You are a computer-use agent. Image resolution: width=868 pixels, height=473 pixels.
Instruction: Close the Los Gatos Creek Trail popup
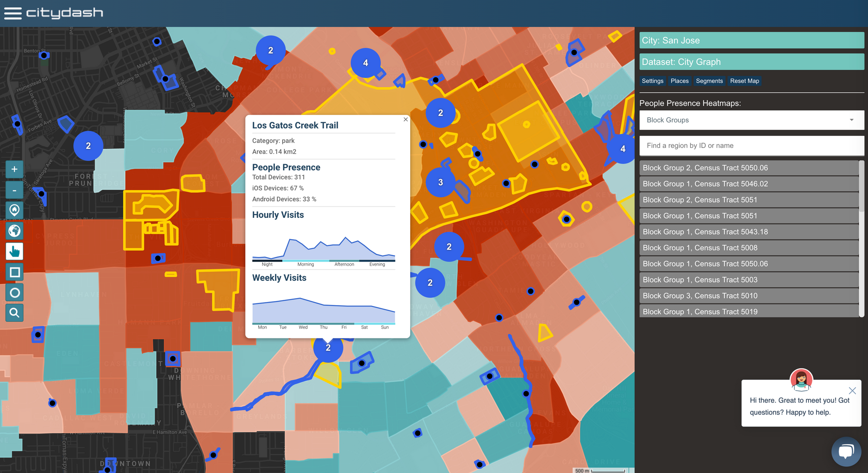pyautogui.click(x=405, y=119)
